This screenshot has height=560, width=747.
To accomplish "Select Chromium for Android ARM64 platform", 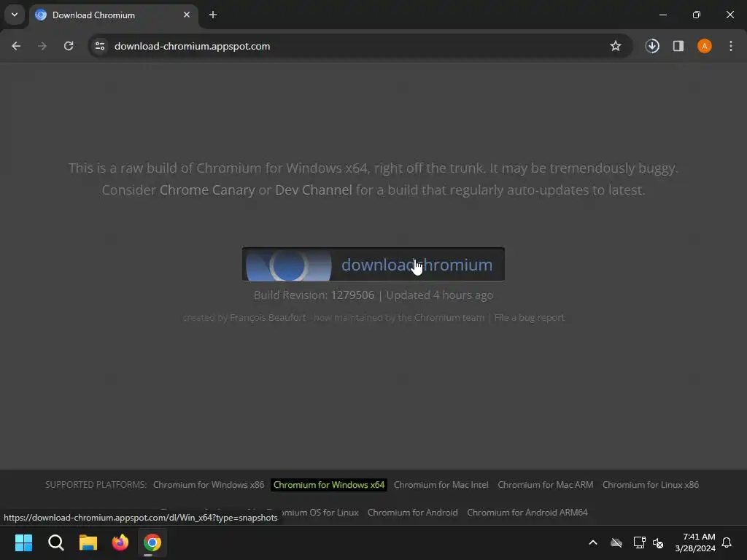I will (x=527, y=513).
